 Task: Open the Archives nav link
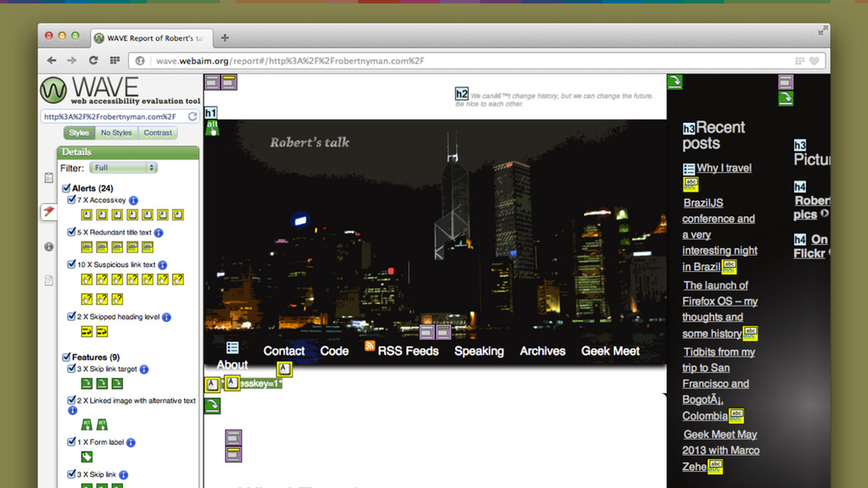click(542, 351)
